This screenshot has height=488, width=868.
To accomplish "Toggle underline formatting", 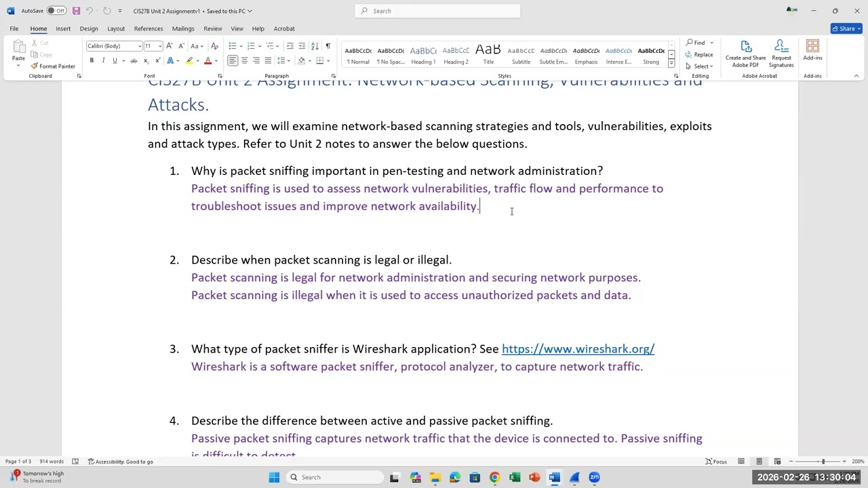I will tap(115, 61).
